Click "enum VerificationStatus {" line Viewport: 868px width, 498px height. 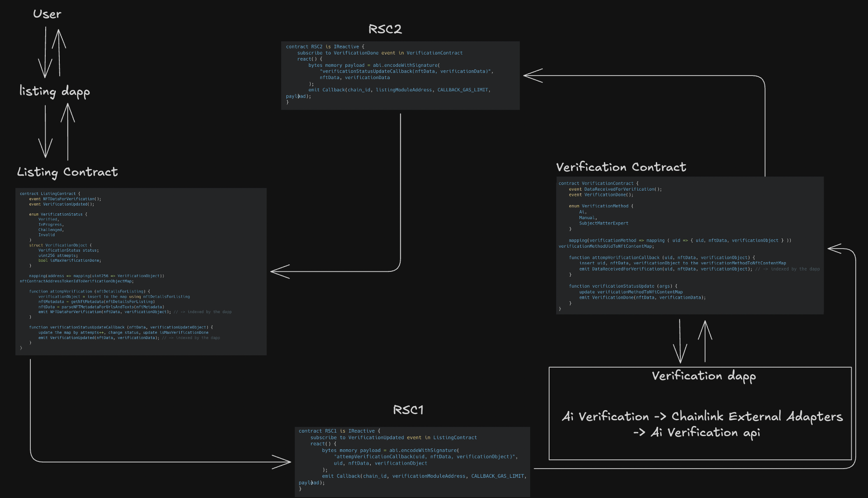[x=58, y=214]
